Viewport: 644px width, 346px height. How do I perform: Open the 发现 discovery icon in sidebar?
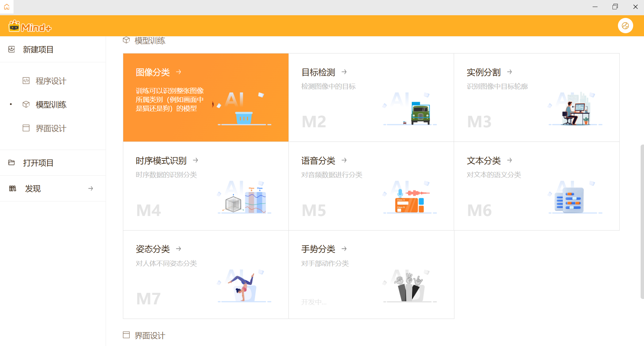(x=13, y=188)
